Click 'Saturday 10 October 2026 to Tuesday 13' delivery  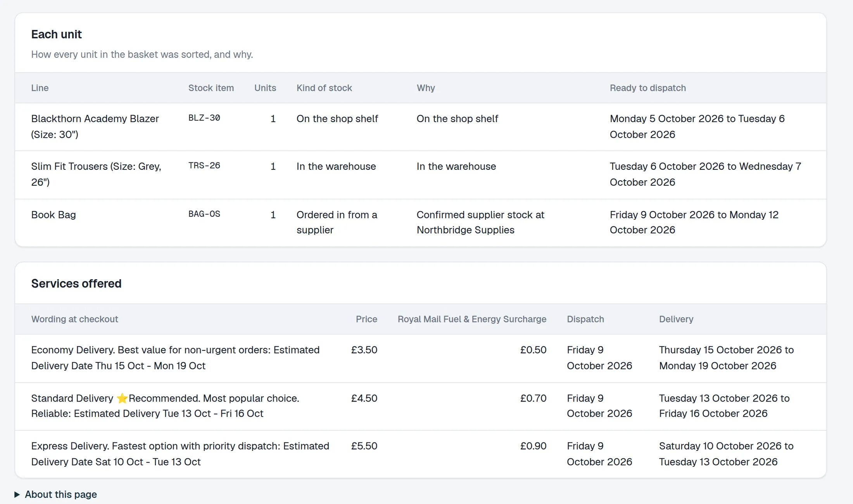tap(726, 454)
